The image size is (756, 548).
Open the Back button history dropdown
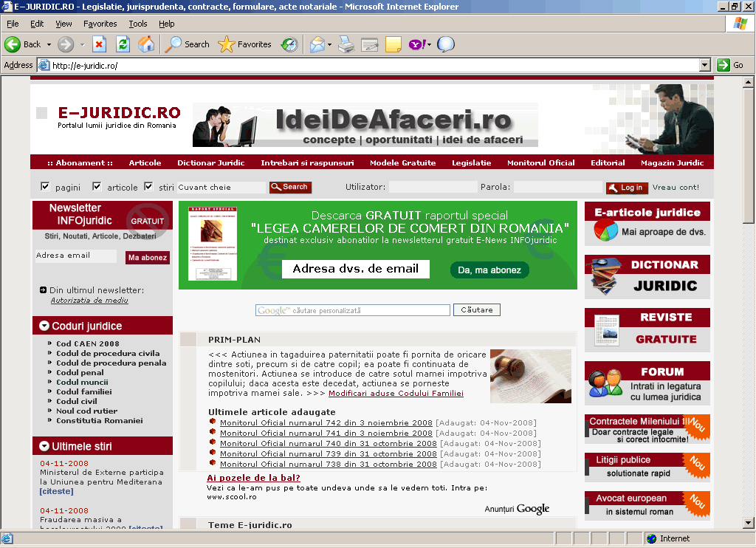49,44
